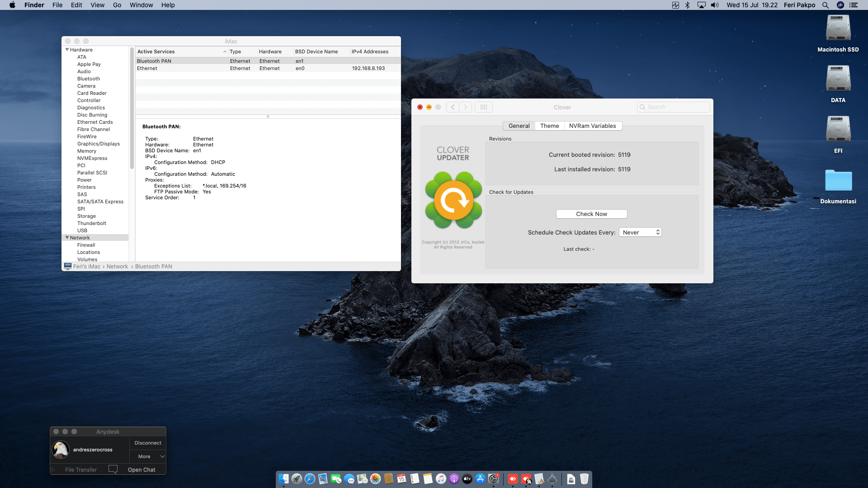Click System Information sidebar scrollbar

(132, 108)
